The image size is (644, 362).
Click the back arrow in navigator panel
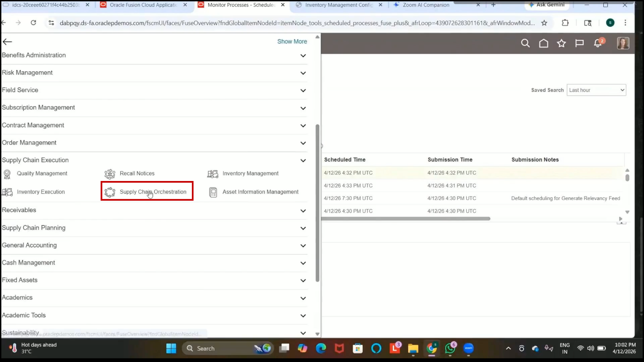7,42
